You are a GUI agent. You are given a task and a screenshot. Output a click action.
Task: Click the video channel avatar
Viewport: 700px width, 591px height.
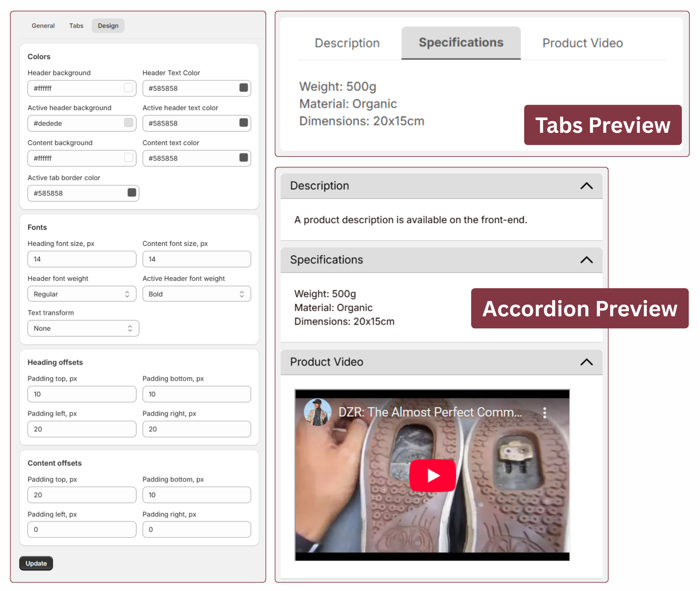(318, 412)
